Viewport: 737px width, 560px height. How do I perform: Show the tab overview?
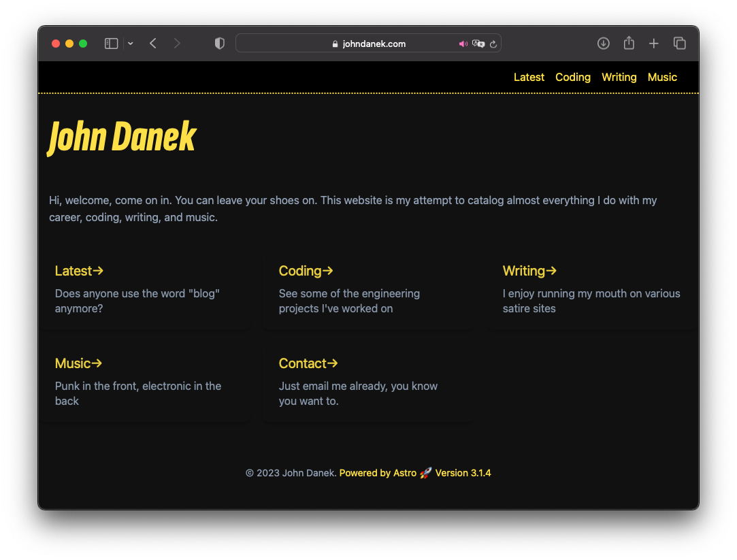point(679,43)
